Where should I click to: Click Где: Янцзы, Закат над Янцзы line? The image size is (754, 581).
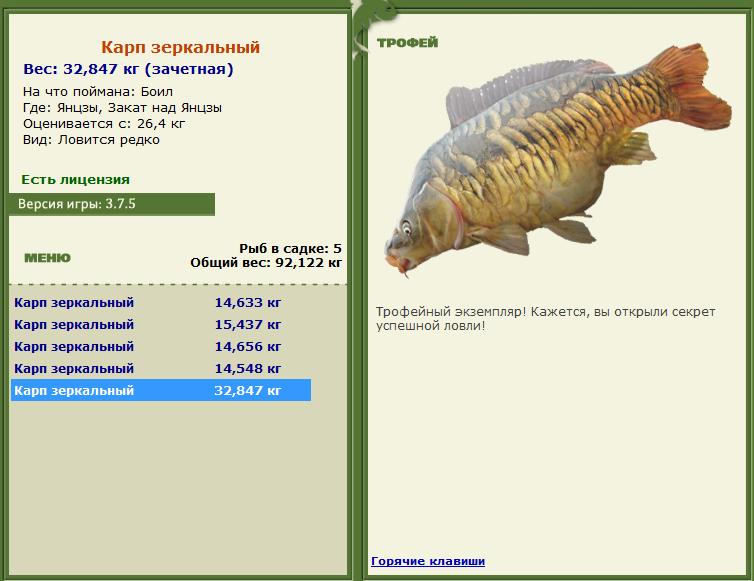click(x=122, y=108)
